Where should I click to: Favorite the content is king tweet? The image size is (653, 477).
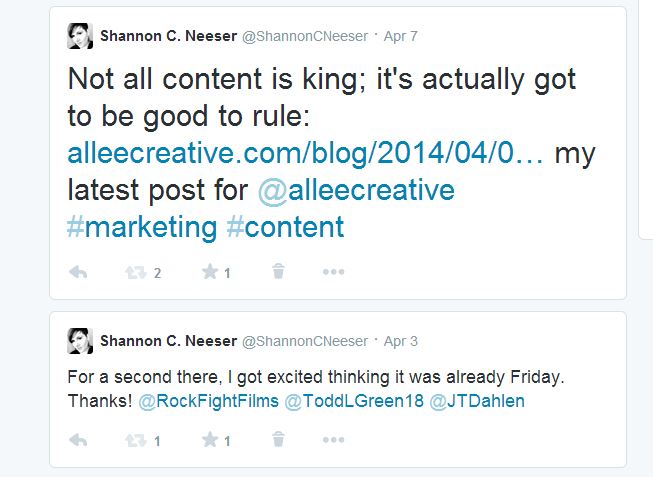click(x=210, y=272)
